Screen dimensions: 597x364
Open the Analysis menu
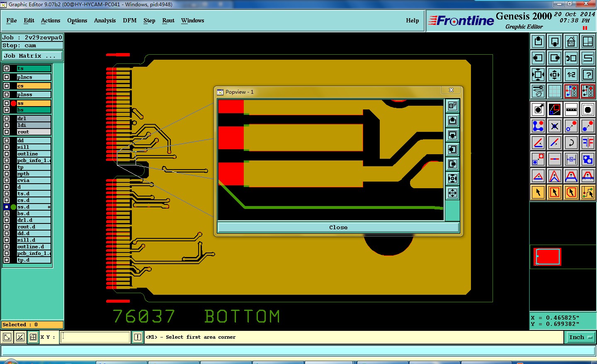(x=105, y=20)
